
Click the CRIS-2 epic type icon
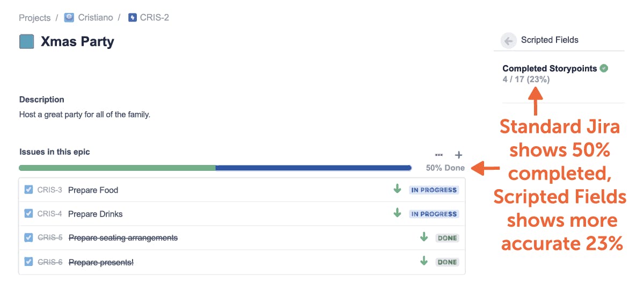133,18
